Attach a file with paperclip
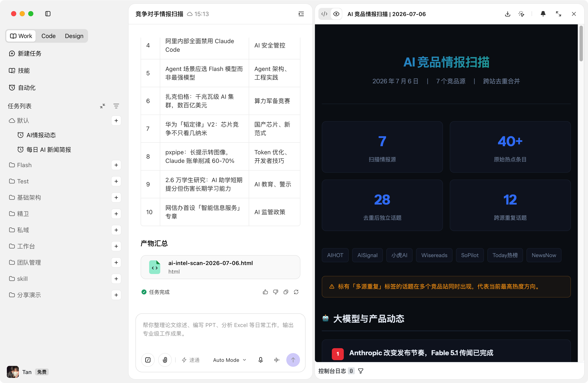This screenshot has height=383, width=588. [x=165, y=360]
